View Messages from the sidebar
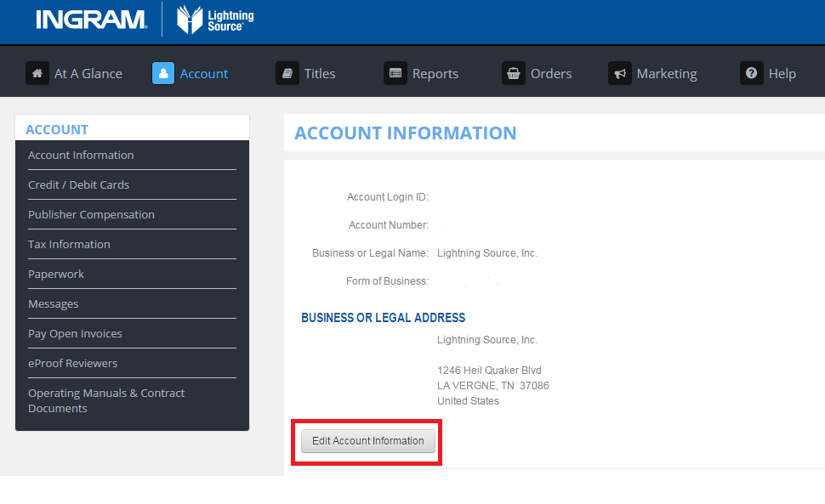The height and width of the screenshot is (504, 825). tap(53, 304)
